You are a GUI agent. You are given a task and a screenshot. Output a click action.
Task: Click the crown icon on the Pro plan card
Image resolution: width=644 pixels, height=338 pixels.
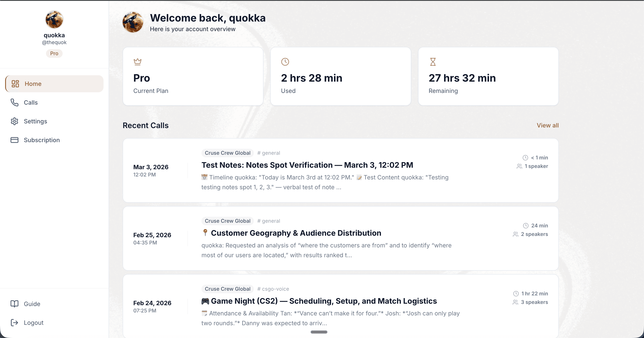tap(138, 62)
